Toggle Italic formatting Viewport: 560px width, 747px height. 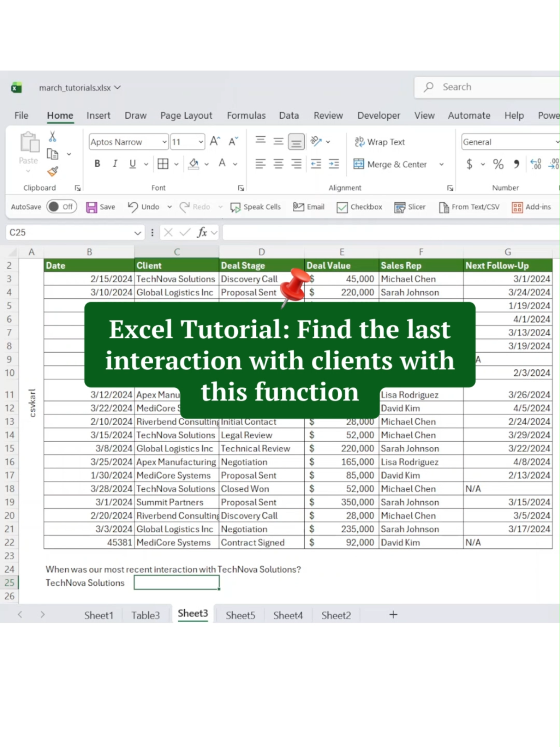point(115,164)
